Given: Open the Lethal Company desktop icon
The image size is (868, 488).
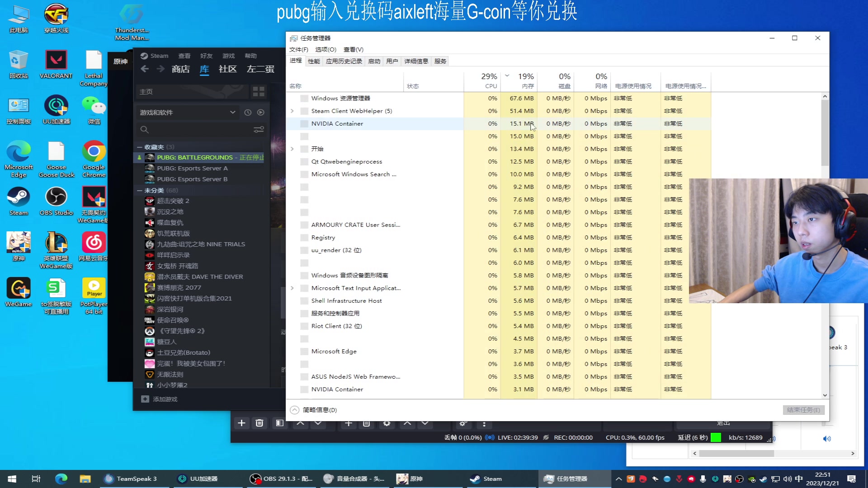Looking at the screenshot, I should 94,68.
